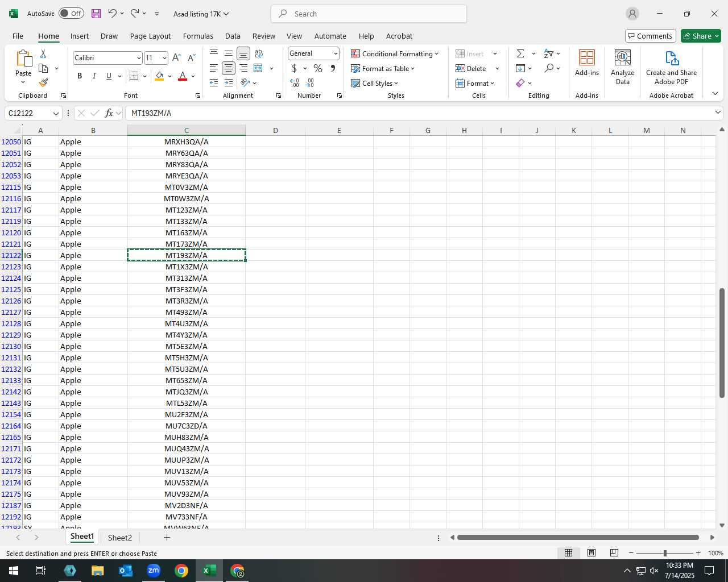Click the Search box in title bar
This screenshot has height=582, width=728.
[x=369, y=14]
